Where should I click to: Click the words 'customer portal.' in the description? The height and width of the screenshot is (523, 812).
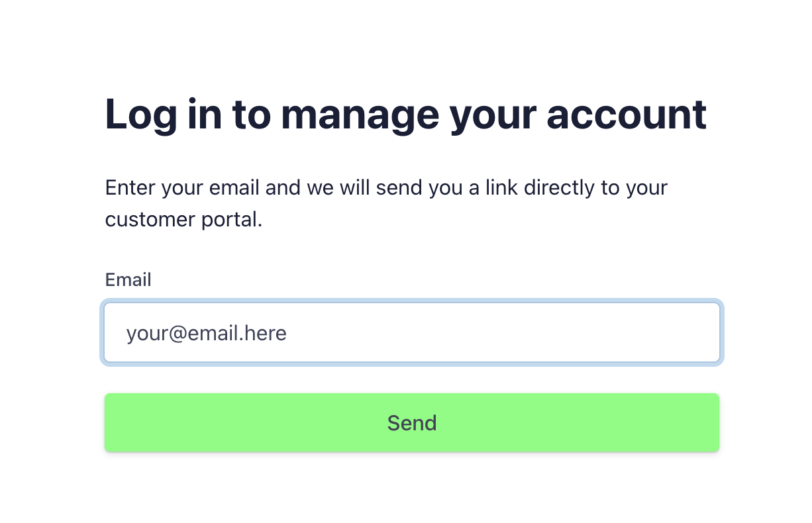183,219
